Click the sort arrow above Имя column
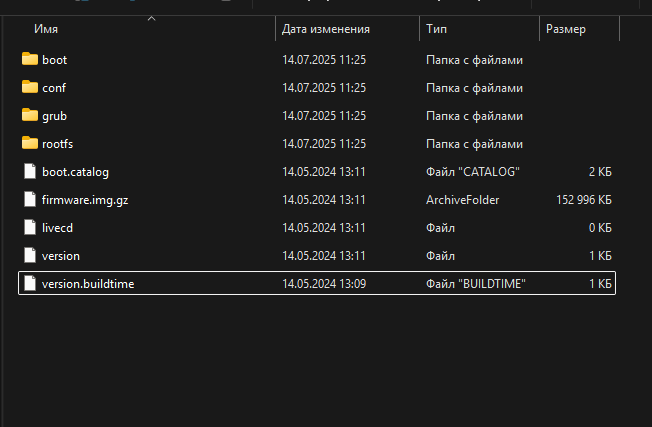The image size is (652, 427). [x=151, y=18]
